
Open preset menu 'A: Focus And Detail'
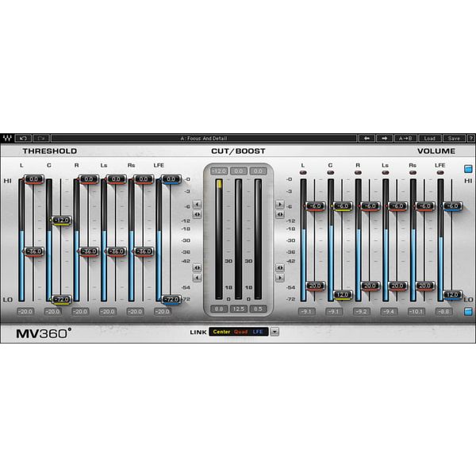click(203, 138)
